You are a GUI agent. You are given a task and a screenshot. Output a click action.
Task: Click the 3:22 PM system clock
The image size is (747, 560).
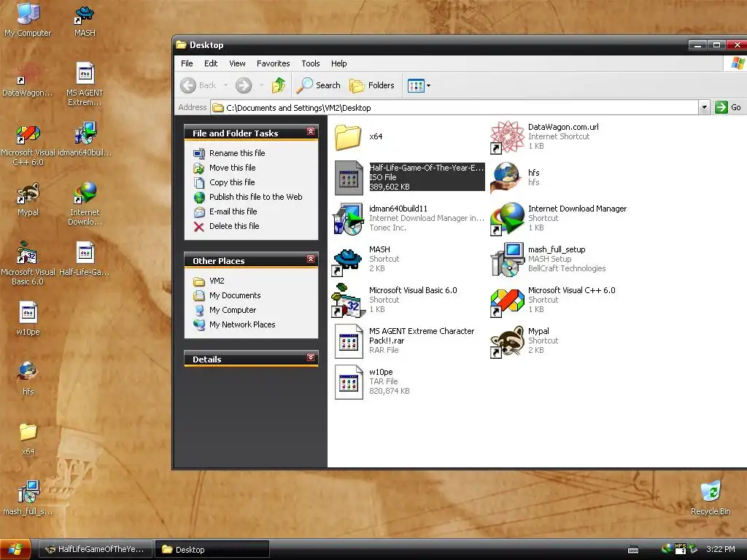(720, 550)
